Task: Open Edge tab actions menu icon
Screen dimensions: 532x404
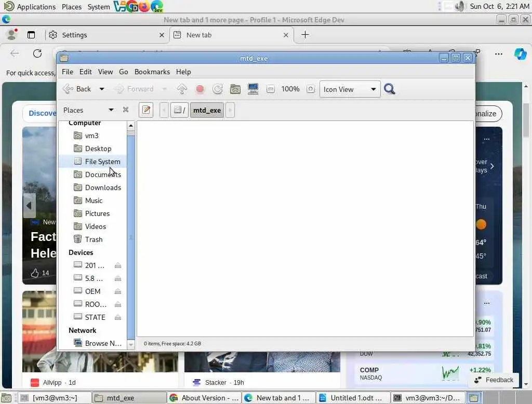Action: (31, 35)
